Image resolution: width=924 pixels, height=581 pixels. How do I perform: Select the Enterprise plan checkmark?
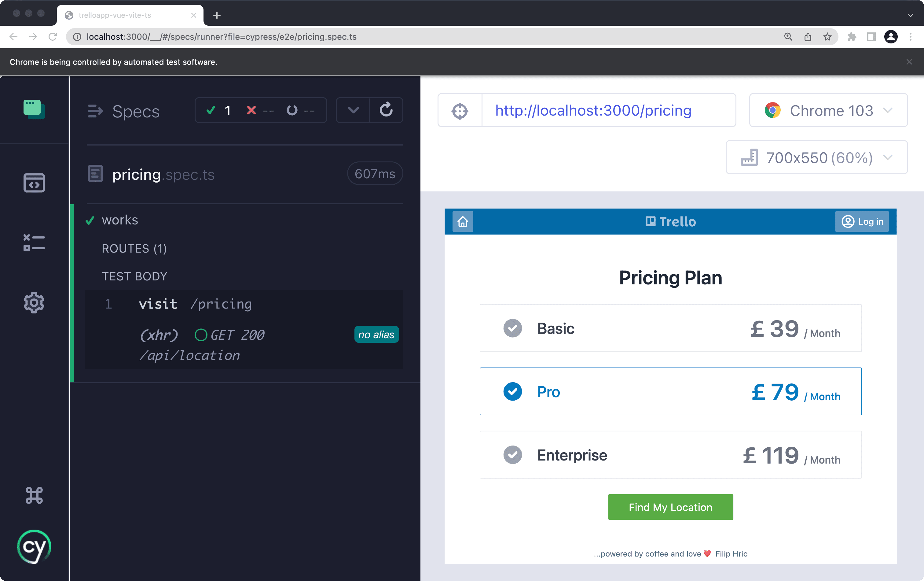click(513, 455)
